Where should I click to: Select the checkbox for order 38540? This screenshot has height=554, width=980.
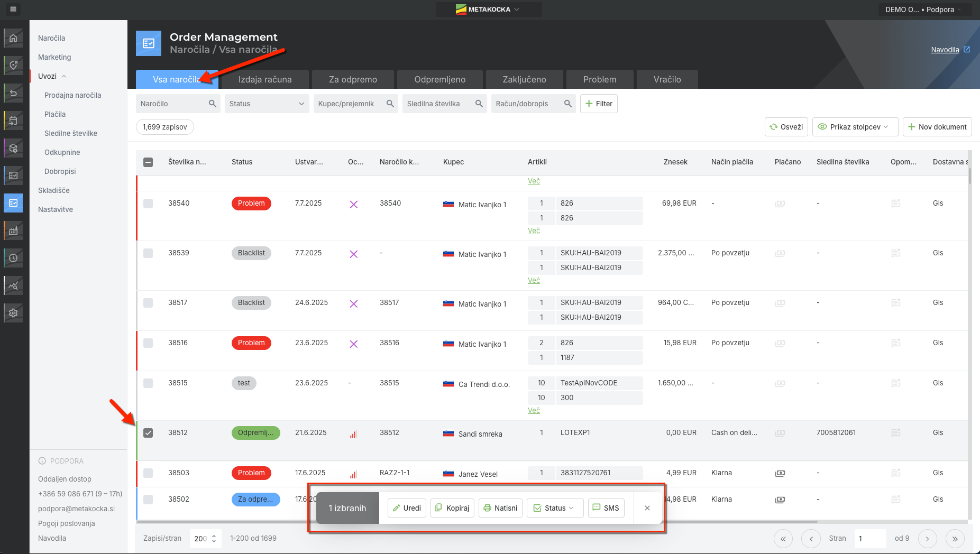tap(148, 204)
